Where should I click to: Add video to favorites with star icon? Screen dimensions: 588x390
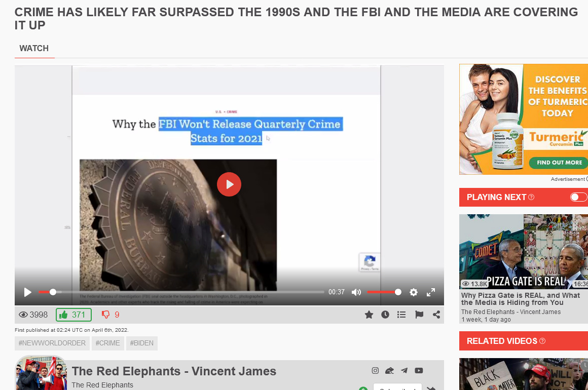coord(369,315)
